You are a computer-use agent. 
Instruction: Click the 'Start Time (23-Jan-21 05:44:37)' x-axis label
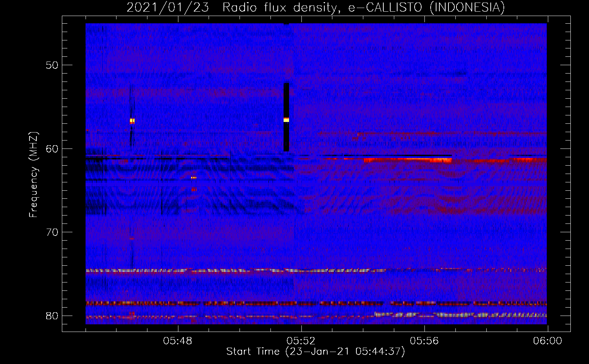pyautogui.click(x=316, y=352)
